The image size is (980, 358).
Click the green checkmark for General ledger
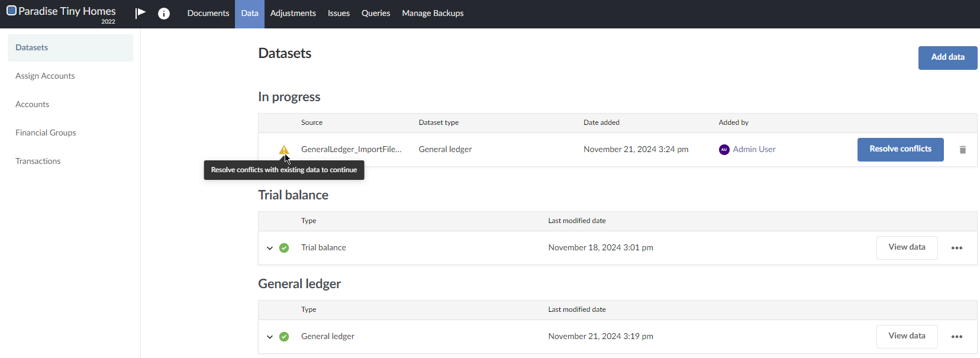[x=284, y=337]
